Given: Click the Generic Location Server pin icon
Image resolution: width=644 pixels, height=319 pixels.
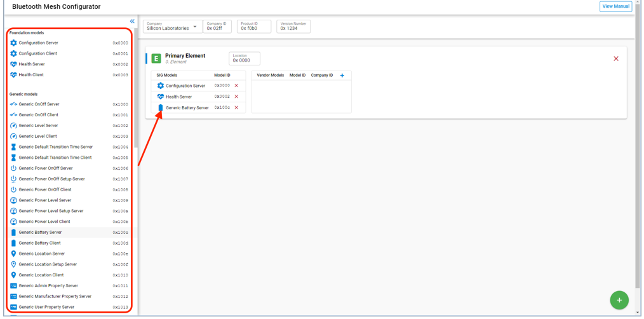Looking at the screenshot, I should point(13,254).
